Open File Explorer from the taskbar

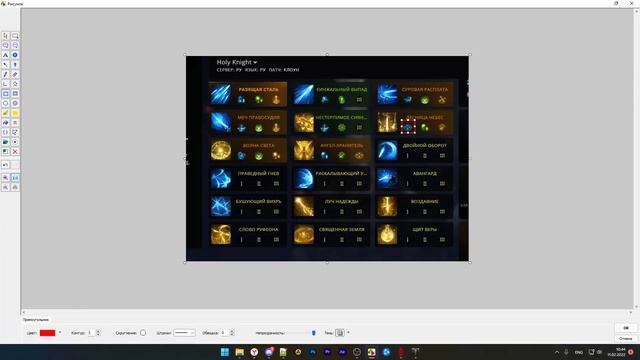[x=240, y=352]
